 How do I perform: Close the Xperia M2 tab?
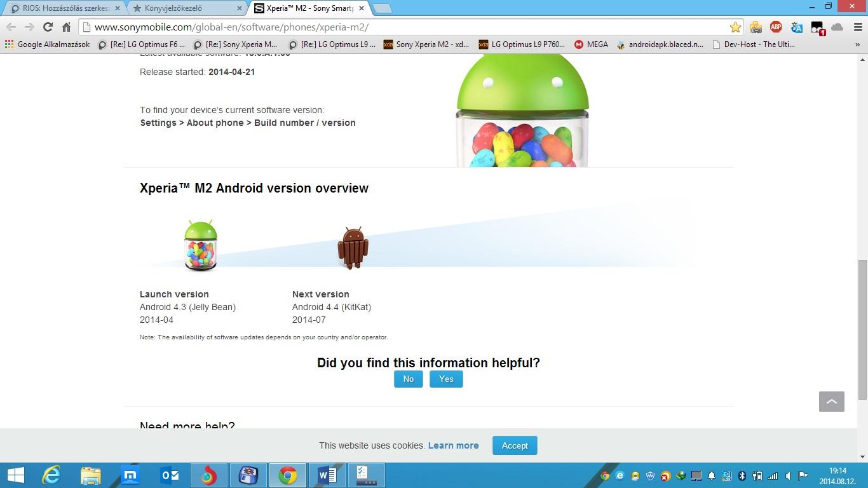[x=362, y=8]
